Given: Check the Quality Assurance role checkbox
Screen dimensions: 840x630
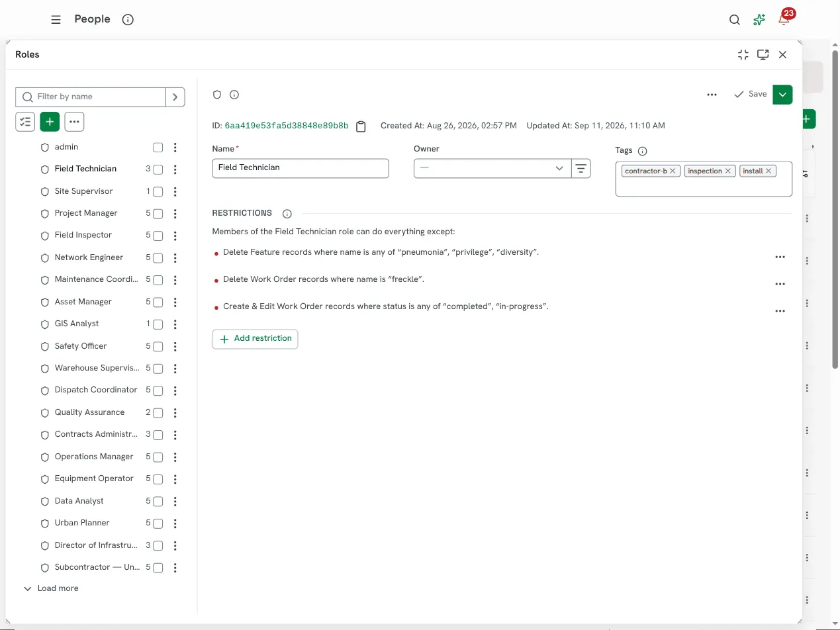Looking at the screenshot, I should [x=158, y=413].
